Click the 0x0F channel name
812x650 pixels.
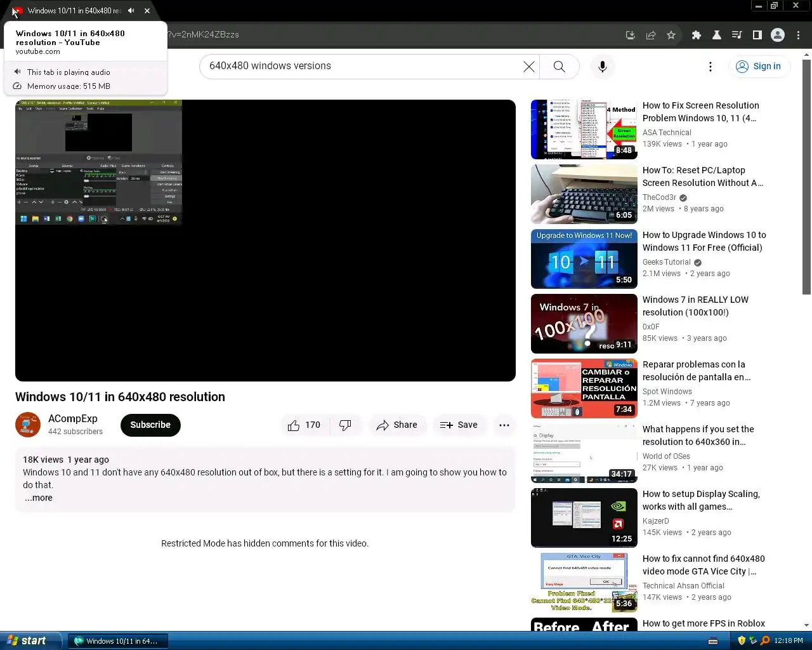651,327
